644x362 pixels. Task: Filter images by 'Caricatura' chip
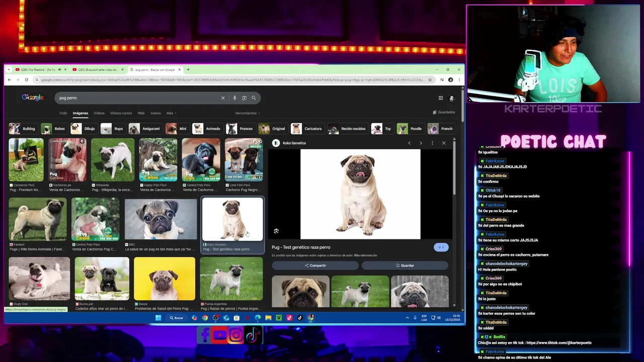pos(307,129)
